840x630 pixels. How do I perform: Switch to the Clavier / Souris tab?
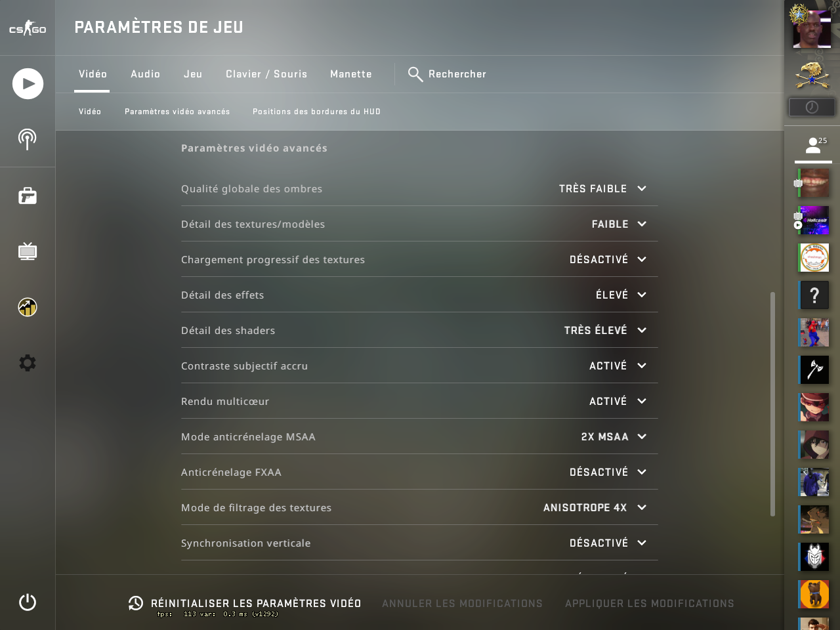coord(266,74)
